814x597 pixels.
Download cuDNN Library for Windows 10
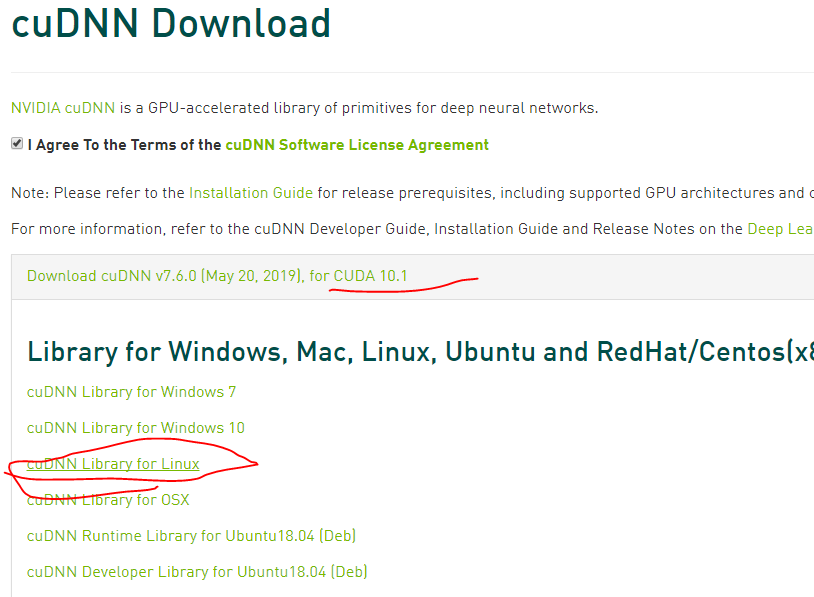click(135, 428)
